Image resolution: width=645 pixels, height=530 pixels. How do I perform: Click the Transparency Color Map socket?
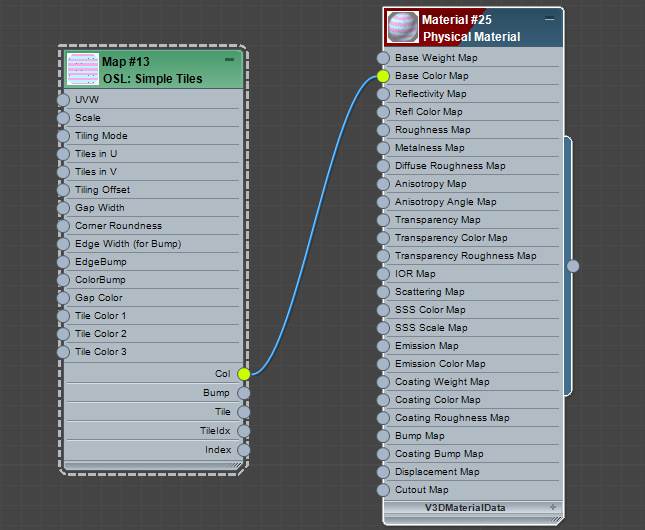pyautogui.click(x=383, y=238)
